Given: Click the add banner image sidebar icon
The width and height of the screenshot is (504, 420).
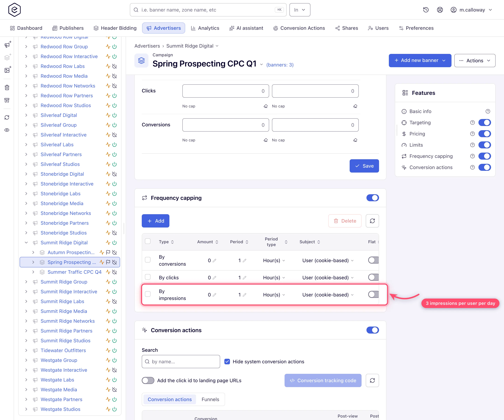Looking at the screenshot, I should (8, 70).
